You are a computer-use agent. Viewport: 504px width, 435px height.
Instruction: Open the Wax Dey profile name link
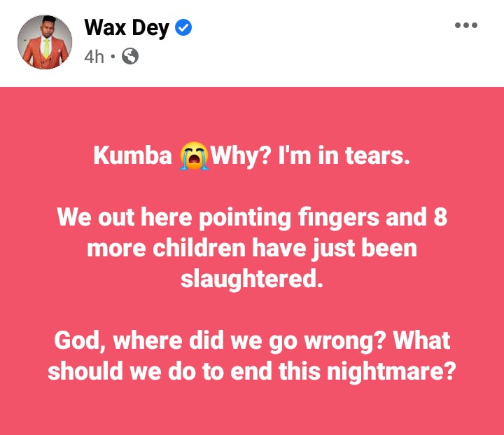coord(126,28)
